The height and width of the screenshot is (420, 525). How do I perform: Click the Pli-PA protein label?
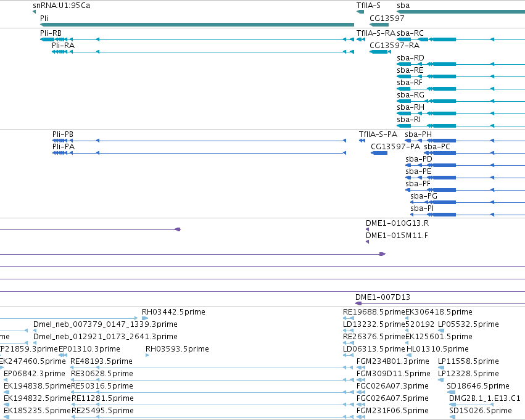pyautogui.click(x=64, y=147)
